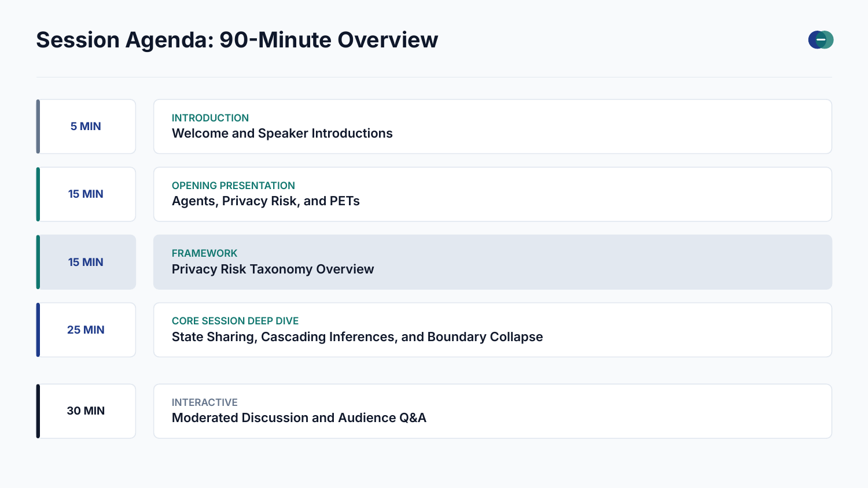Select the '15 MIN' box beside Opening Presentation
The height and width of the screenshot is (488, 868).
(86, 194)
